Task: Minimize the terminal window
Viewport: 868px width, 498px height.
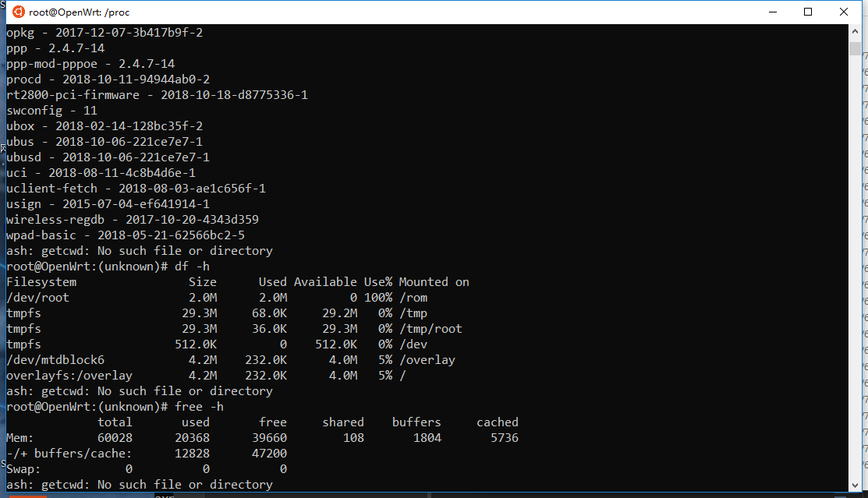Action: point(773,12)
